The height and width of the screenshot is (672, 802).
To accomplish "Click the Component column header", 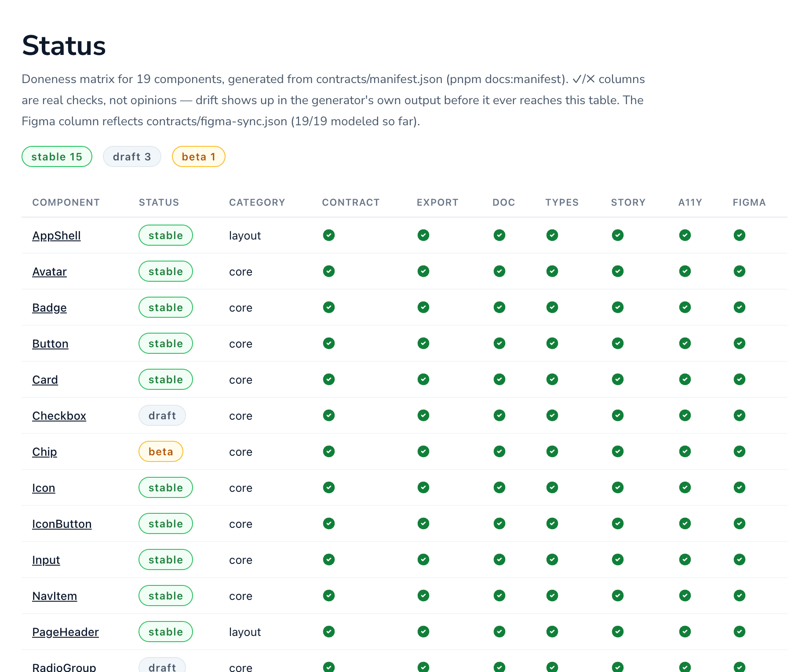I will tap(66, 203).
